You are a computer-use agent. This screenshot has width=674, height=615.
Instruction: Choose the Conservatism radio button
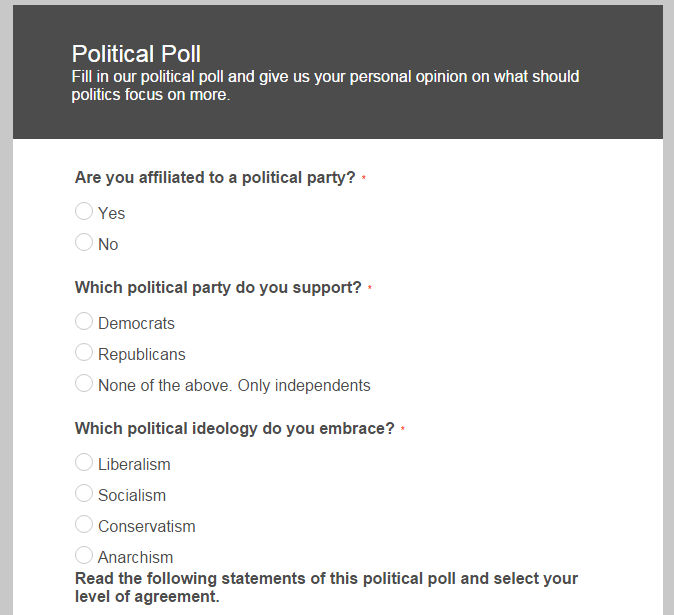pyautogui.click(x=84, y=525)
